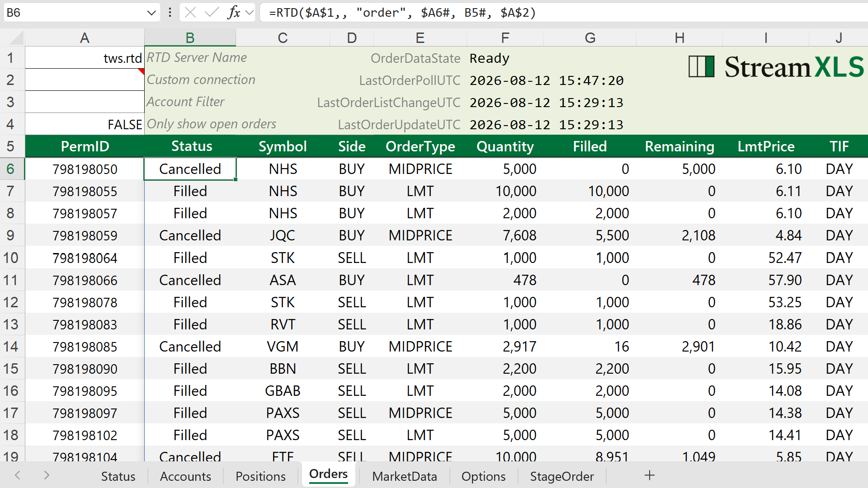Switch to the Accounts sheet tab

click(185, 476)
